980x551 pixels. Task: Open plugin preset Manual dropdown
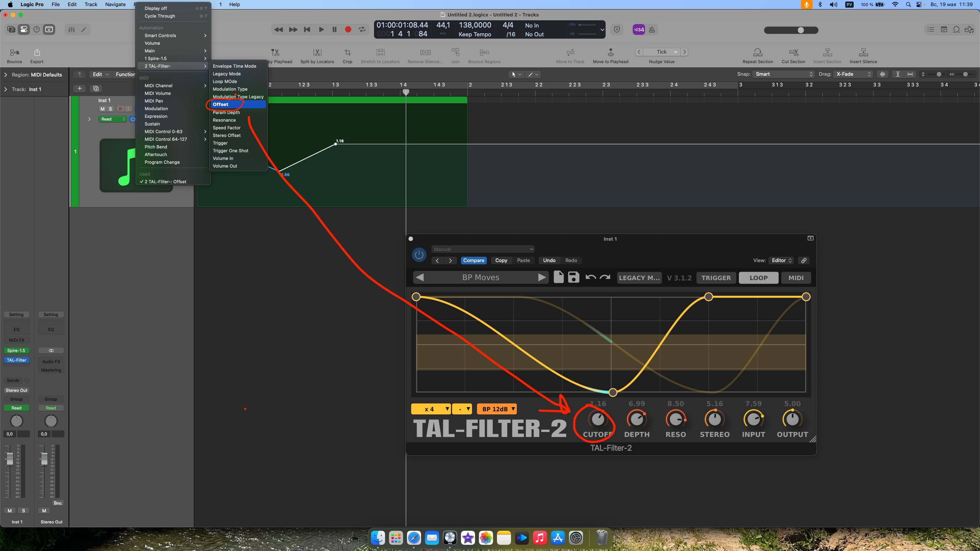[483, 249]
